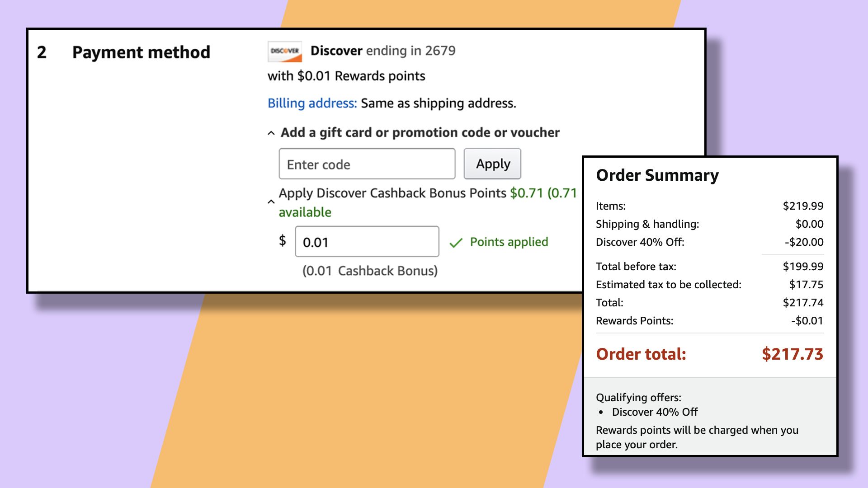Open the Billing address link
Screen dimensions: 868x488
(312, 103)
